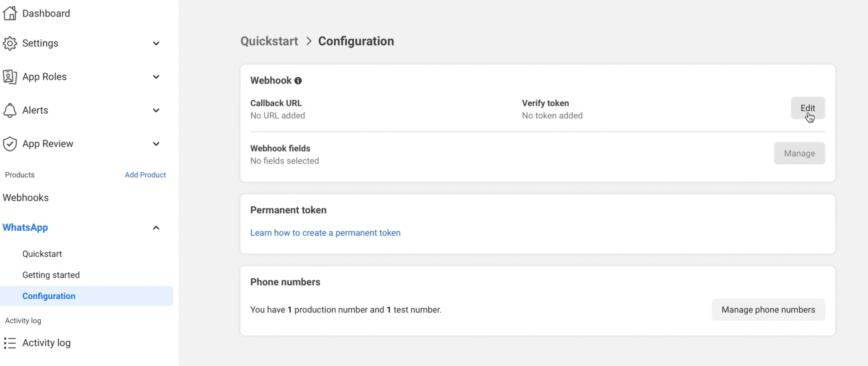Viewport: 868px width, 366px height.
Task: Expand the Settings chevron
Action: [156, 43]
